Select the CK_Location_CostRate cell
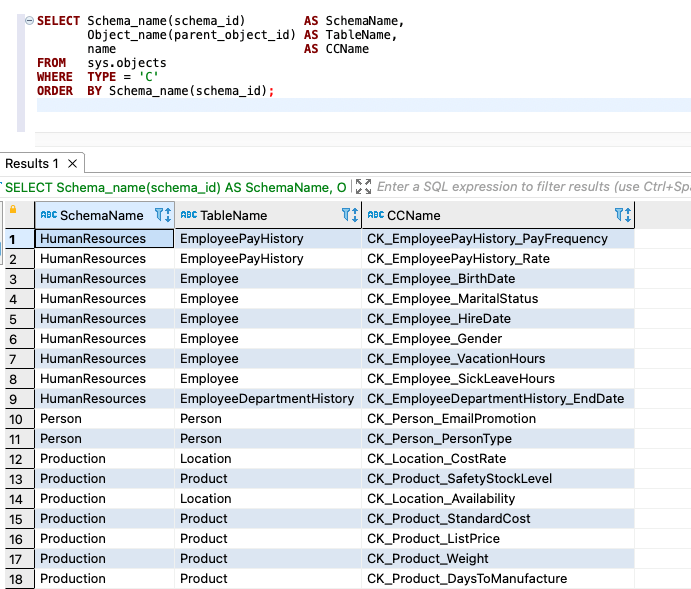691x589 pixels. pos(498,459)
